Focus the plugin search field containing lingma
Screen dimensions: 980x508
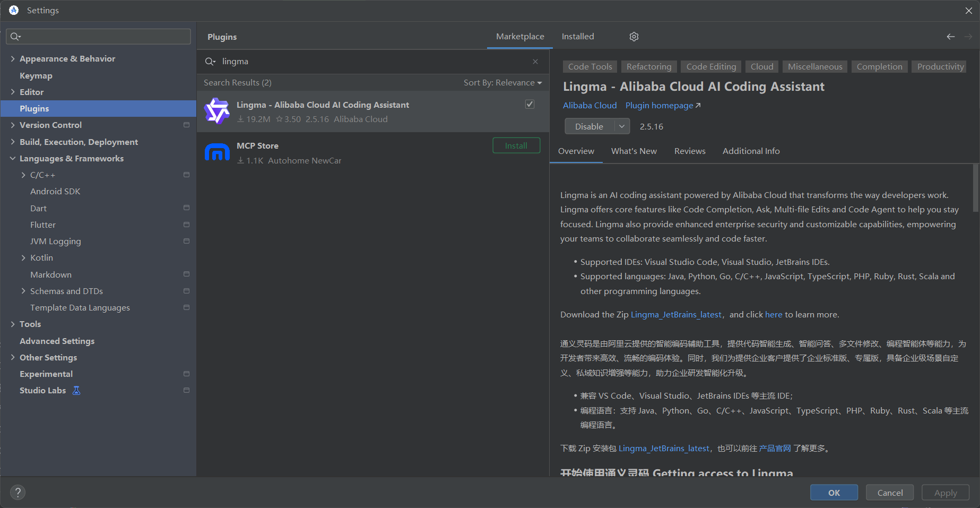(373, 62)
